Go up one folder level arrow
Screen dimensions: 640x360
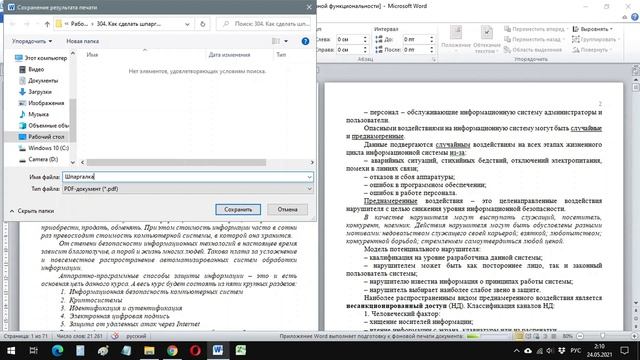[x=47, y=24]
